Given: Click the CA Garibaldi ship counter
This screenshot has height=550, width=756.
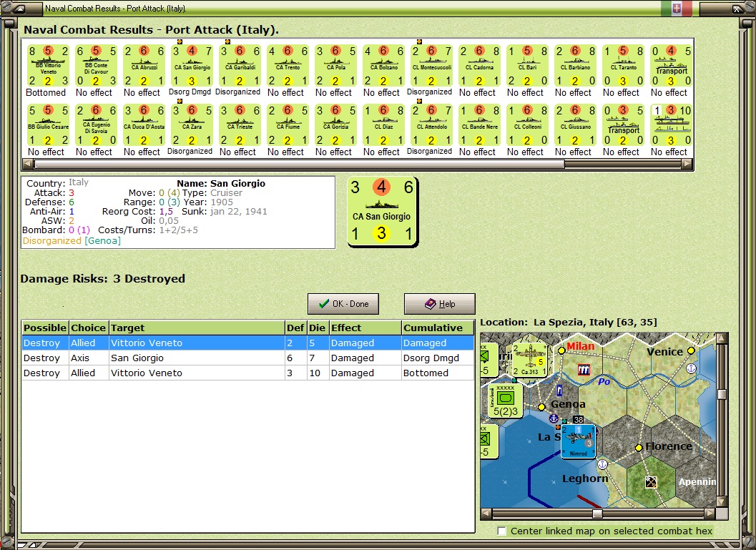Looking at the screenshot, I should 240,66.
